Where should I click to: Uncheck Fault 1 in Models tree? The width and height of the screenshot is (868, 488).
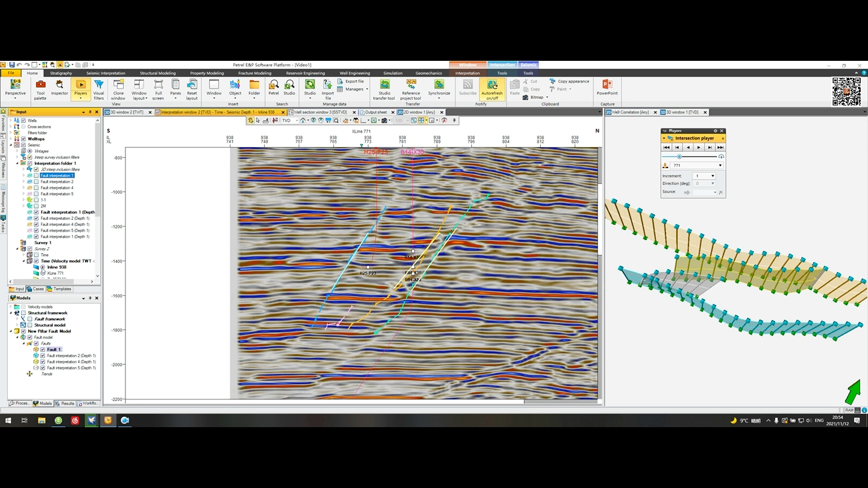coord(43,349)
